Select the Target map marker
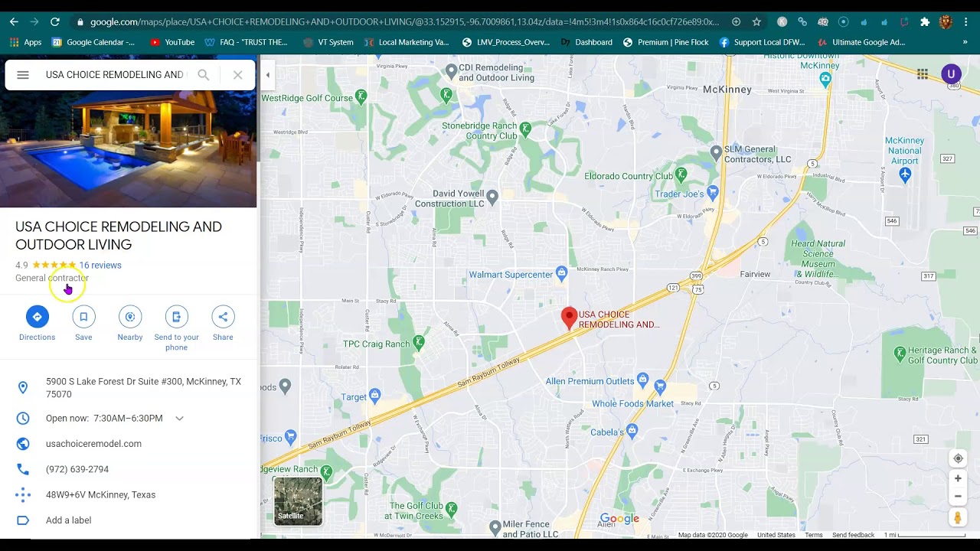This screenshot has height=551, width=980. pos(374,396)
